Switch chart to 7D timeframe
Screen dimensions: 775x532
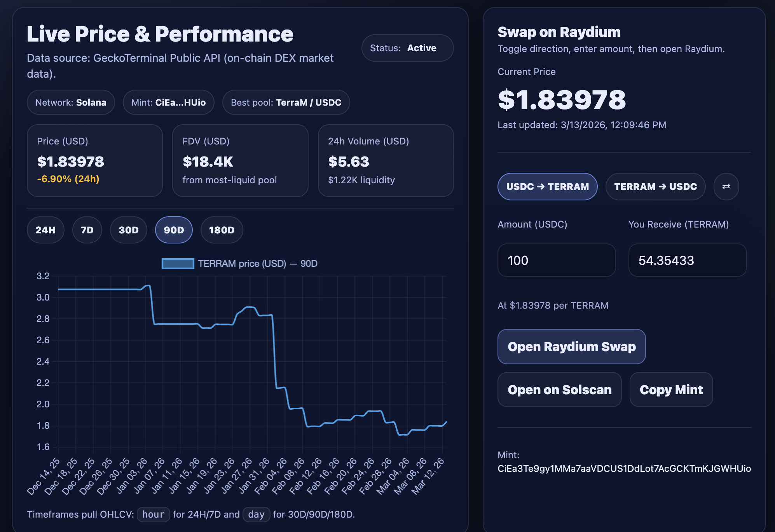(x=87, y=230)
